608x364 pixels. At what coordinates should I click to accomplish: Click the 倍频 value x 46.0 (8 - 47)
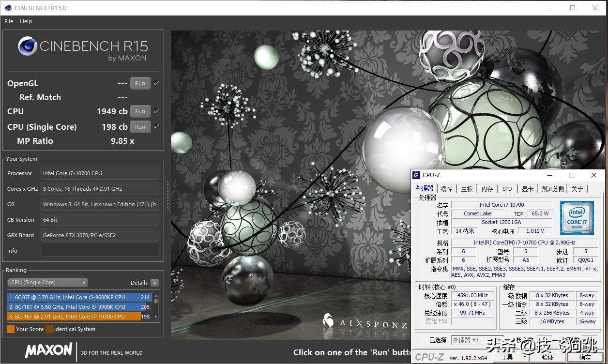pos(472,304)
